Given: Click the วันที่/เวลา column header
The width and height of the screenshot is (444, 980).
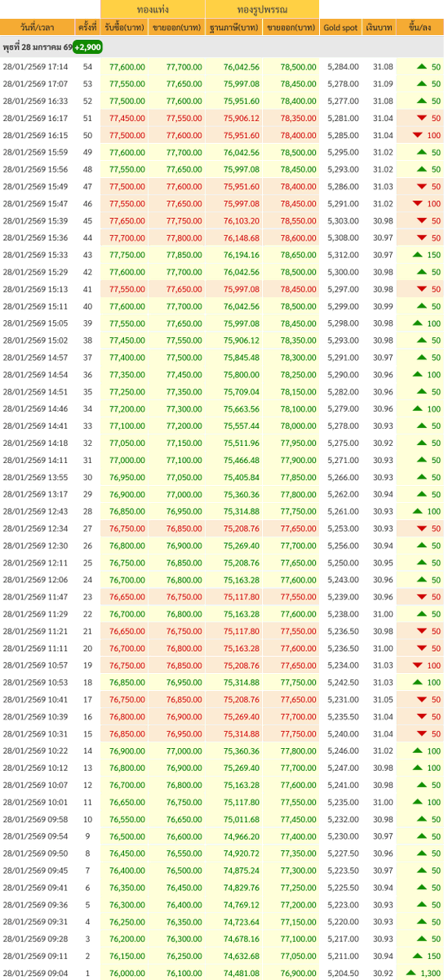Looking at the screenshot, I should coord(38,27).
